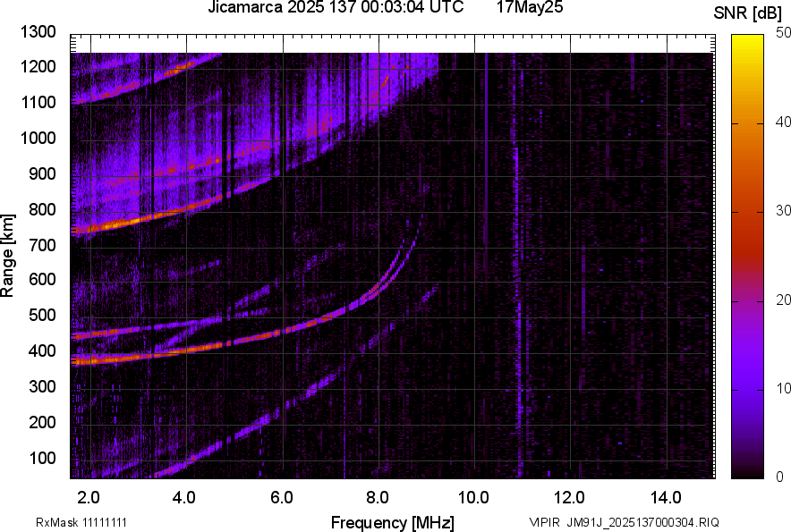
Task: Click the frequency tick label '12.0'
Action: [x=569, y=498]
